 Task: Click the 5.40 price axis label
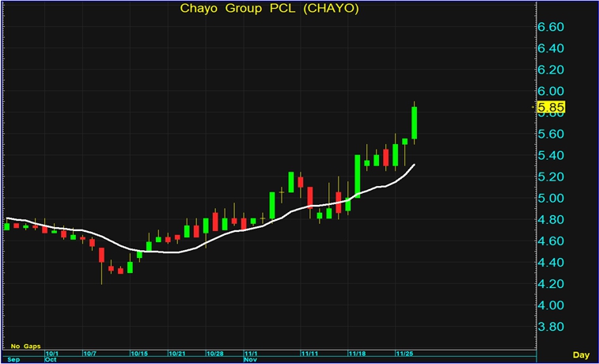(x=551, y=155)
